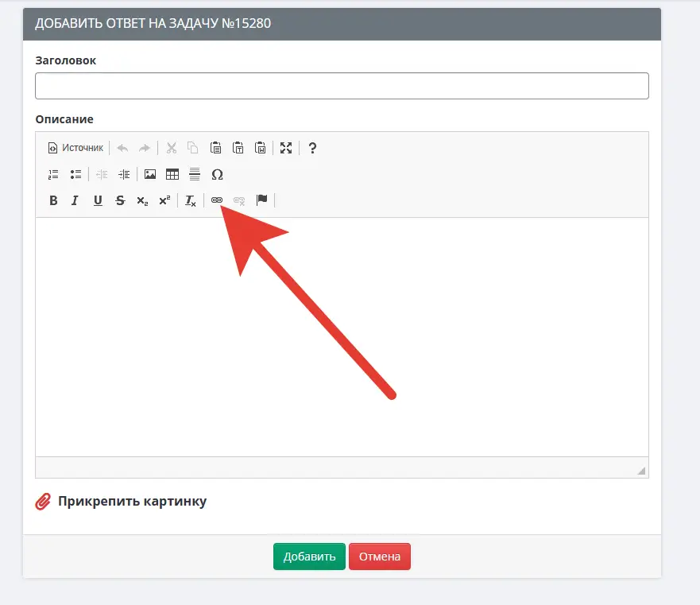Click the Источник source button

point(75,148)
